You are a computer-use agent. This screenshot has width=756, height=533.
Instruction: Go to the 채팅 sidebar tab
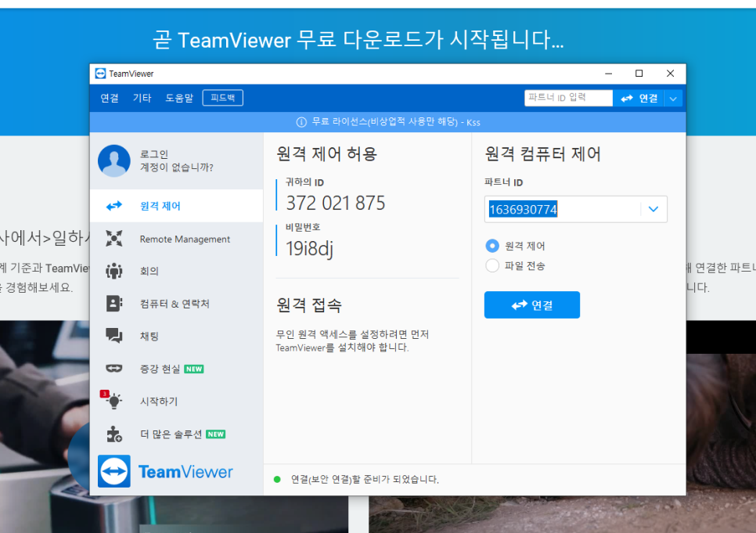(x=176, y=336)
